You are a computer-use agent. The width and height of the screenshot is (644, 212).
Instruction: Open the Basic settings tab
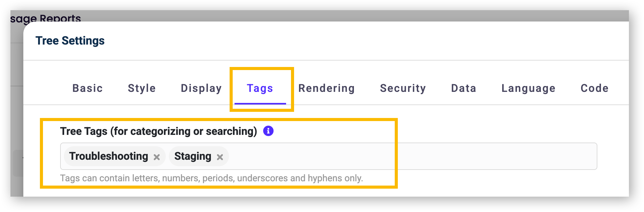tap(87, 88)
